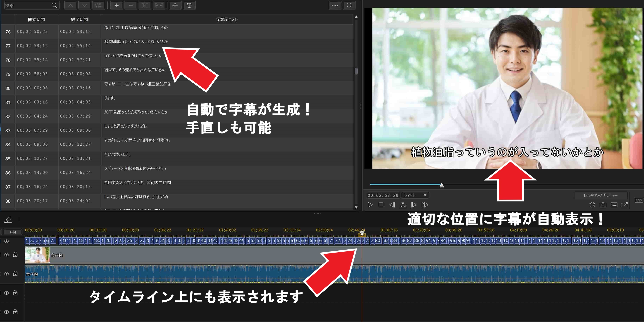
Task: Click the info icon near the top right
Action: click(x=349, y=5)
